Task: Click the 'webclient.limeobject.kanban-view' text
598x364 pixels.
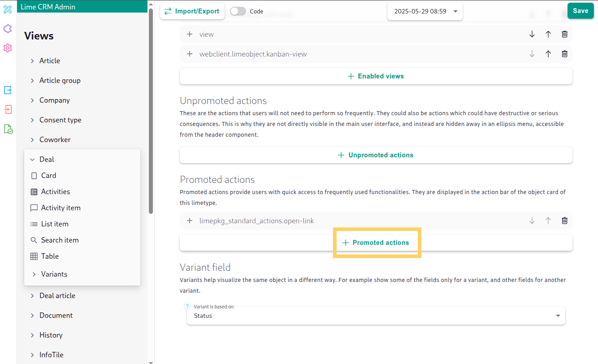Action: (x=253, y=54)
